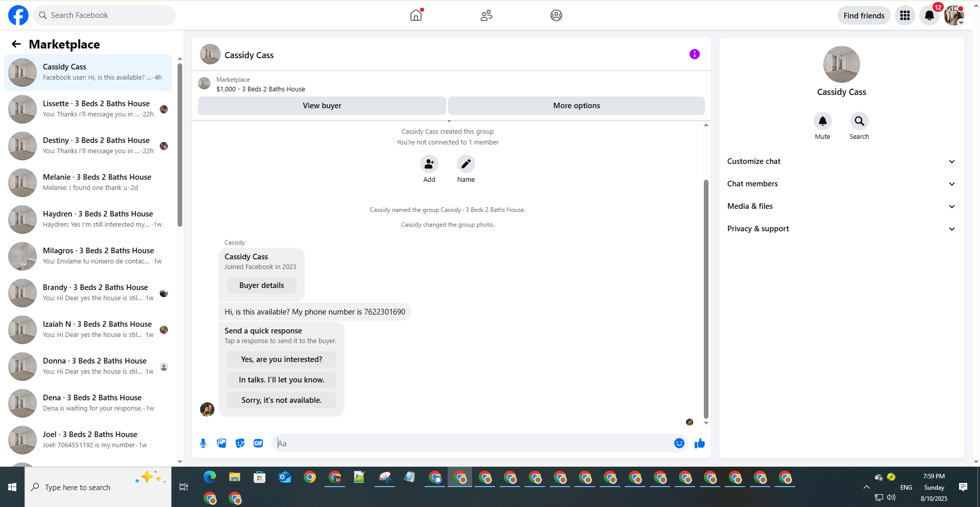980x507 pixels.
Task: Click the Windows taskbar search box
Action: point(98,487)
